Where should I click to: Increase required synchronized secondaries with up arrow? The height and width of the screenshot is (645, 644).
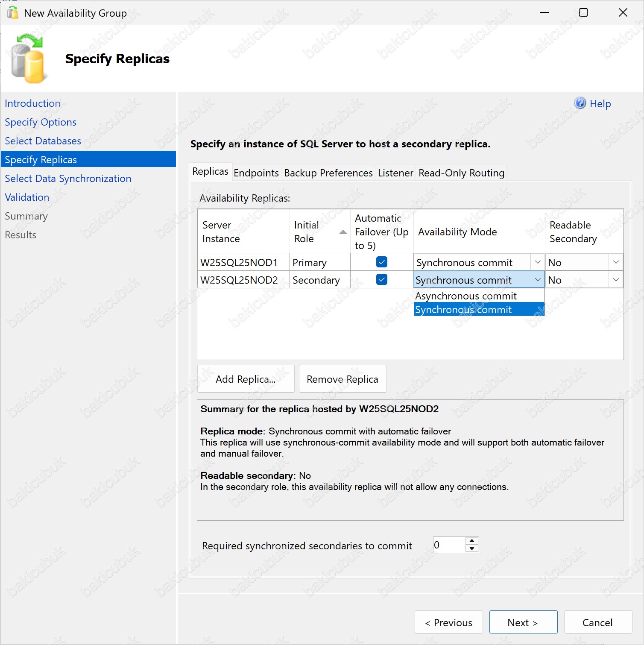472,541
